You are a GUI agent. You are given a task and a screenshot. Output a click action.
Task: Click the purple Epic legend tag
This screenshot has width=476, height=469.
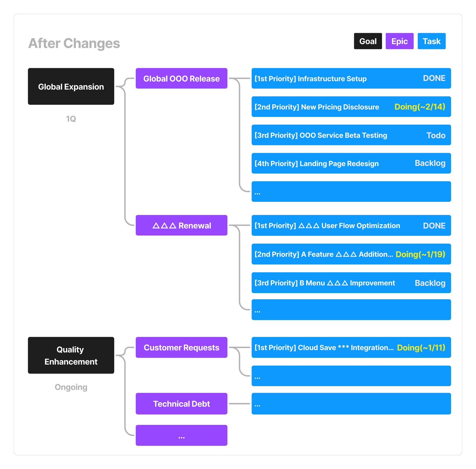tap(399, 41)
